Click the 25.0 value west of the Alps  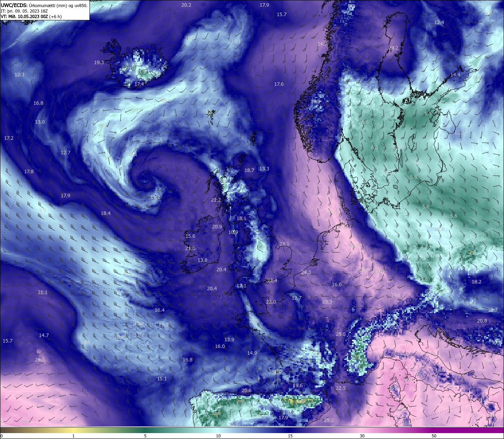(x=341, y=334)
